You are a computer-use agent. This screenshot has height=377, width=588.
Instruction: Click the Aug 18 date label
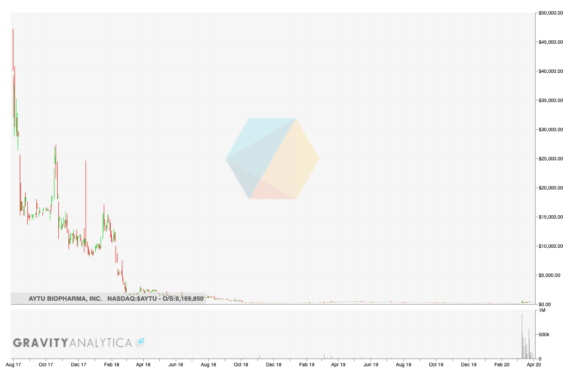pos(208,364)
